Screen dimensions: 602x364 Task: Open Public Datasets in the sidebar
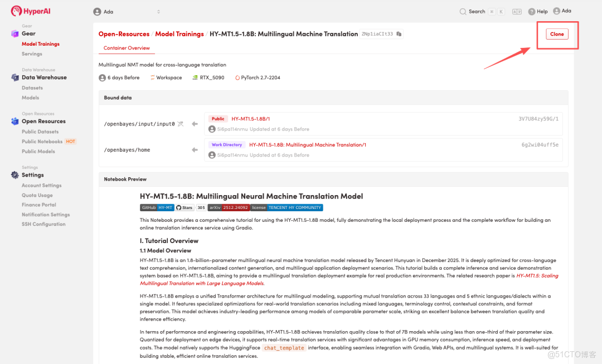pos(40,132)
